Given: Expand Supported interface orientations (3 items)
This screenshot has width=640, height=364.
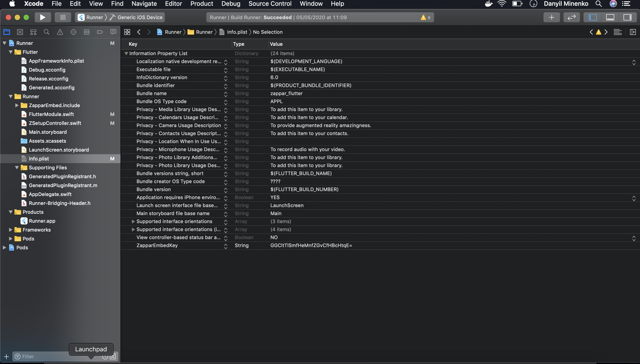Looking at the screenshot, I should click(x=133, y=221).
